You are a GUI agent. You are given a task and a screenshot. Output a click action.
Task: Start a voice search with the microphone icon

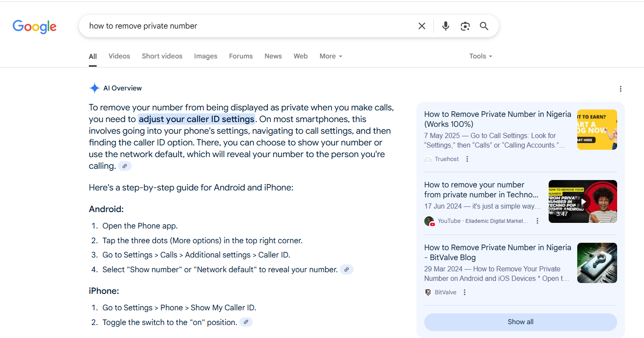(x=446, y=26)
